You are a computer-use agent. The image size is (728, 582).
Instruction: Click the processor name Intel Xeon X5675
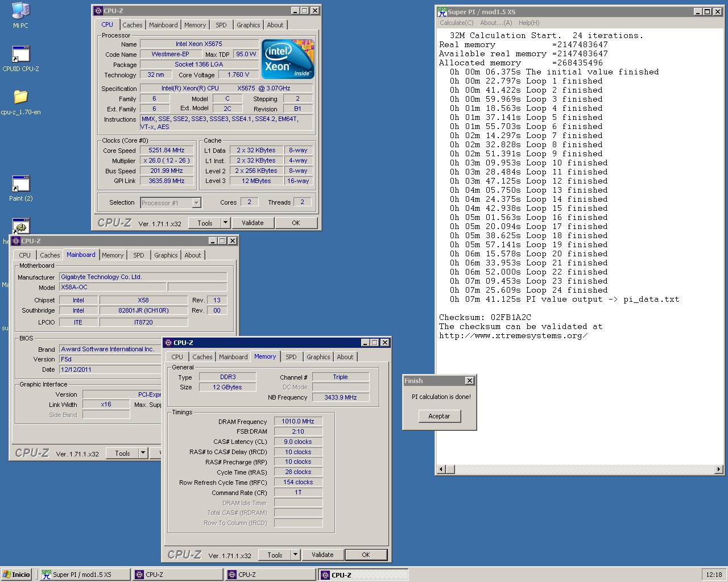coord(198,44)
